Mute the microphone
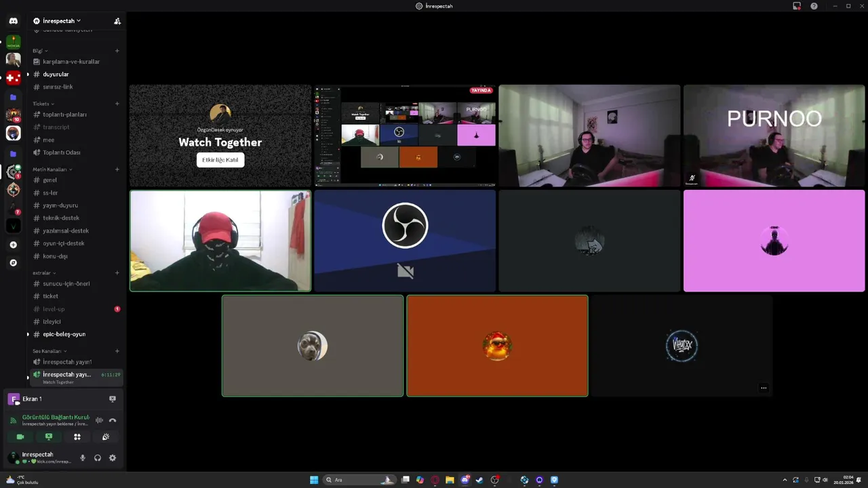 [x=83, y=457]
